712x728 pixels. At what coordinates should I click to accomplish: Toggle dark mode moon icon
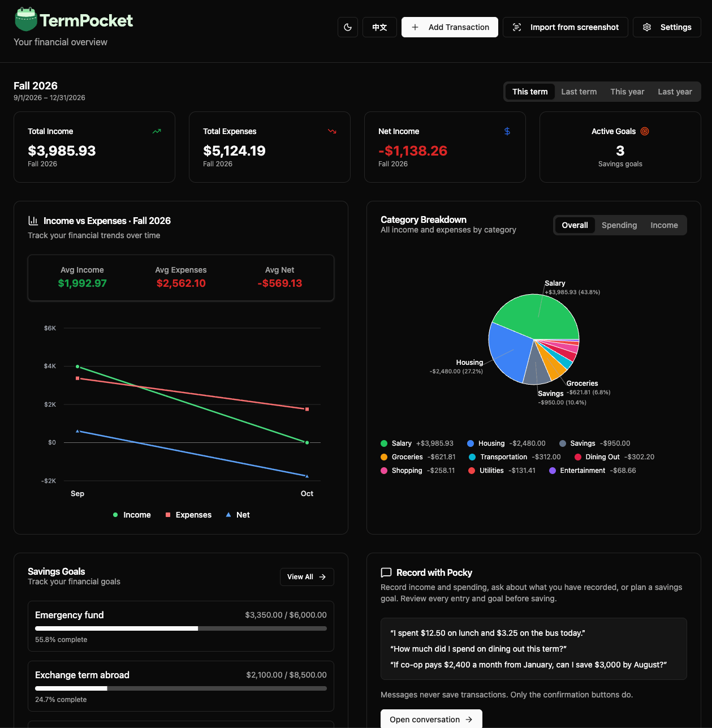pyautogui.click(x=348, y=27)
